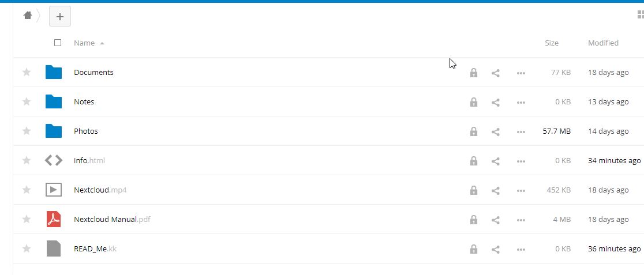Viewport: 644px width, 275px height.
Task: Mark READ_Me.kk as favorite
Action: coord(27,248)
